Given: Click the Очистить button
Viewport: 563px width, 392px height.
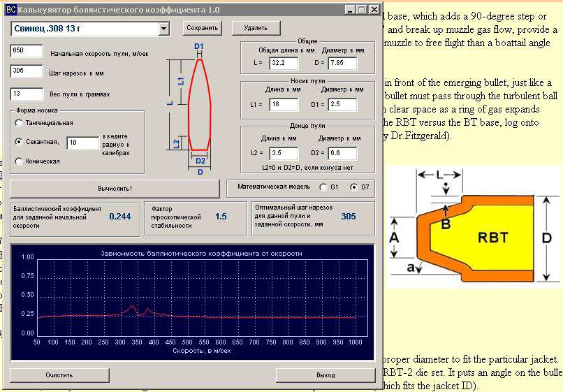Looking at the screenshot, I should pos(59,375).
